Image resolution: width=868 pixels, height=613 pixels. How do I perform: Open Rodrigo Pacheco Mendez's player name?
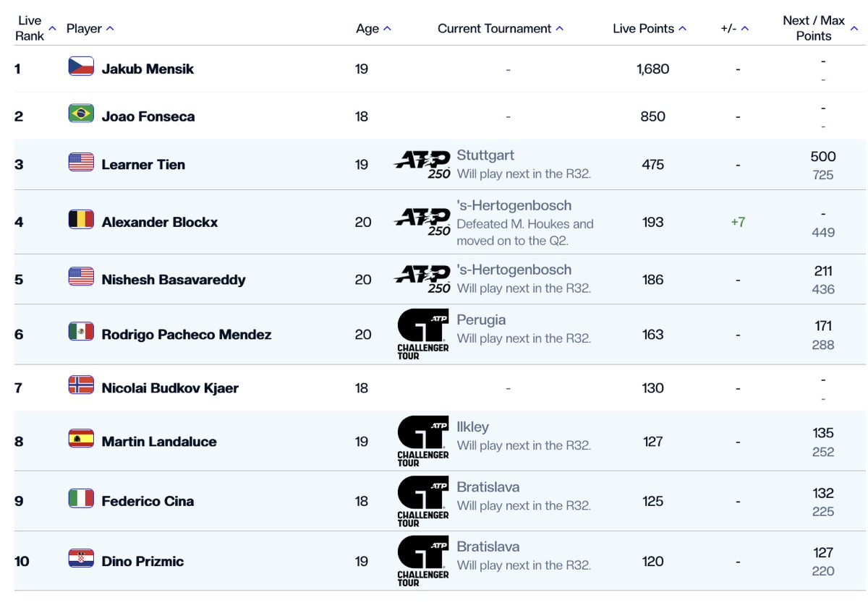click(x=187, y=335)
